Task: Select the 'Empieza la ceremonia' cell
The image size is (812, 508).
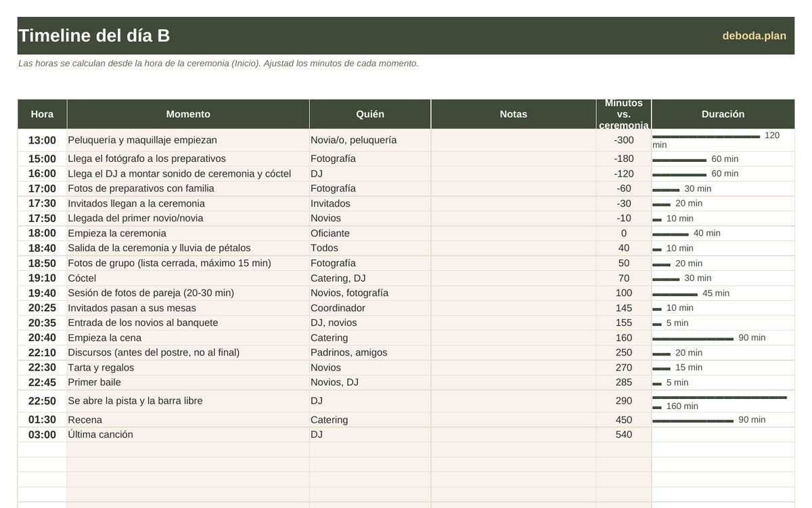Action: pos(188,233)
